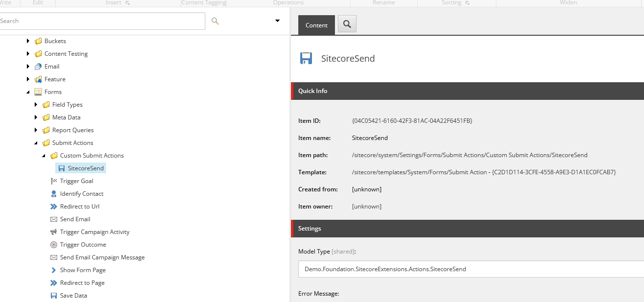
Task: Click the Trigger Goal flag icon
Action: tap(54, 181)
